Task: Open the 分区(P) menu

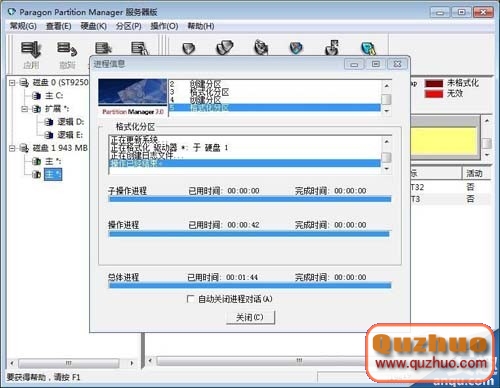Action: click(128, 26)
